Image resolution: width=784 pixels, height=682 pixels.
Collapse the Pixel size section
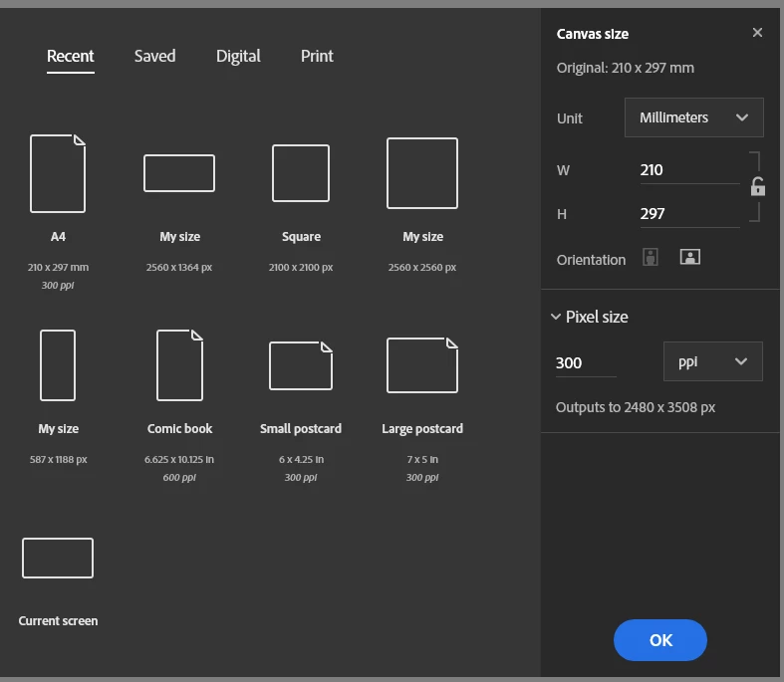(556, 317)
